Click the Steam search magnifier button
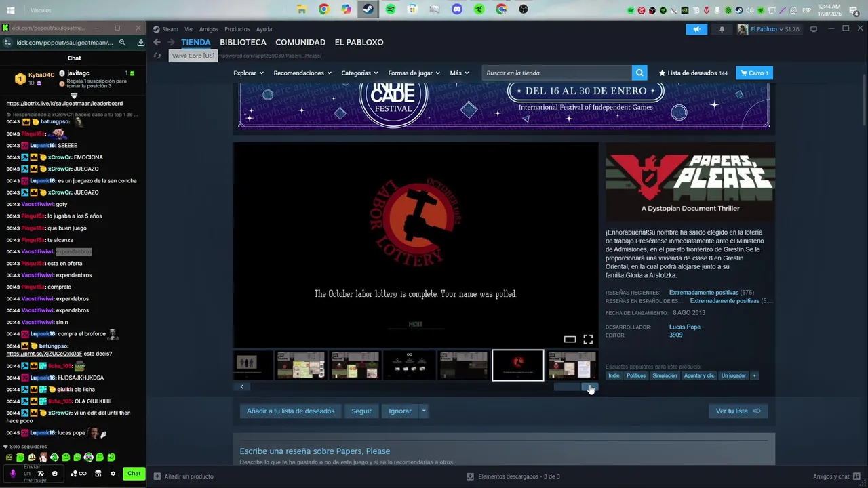Image resolution: width=868 pixels, height=488 pixels. pyautogui.click(x=639, y=73)
